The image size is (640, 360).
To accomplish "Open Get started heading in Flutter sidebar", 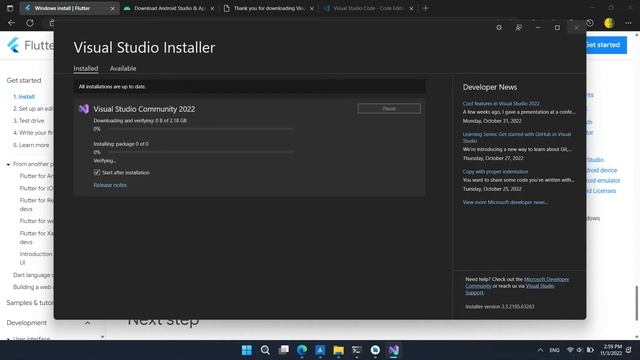I will pos(24,80).
